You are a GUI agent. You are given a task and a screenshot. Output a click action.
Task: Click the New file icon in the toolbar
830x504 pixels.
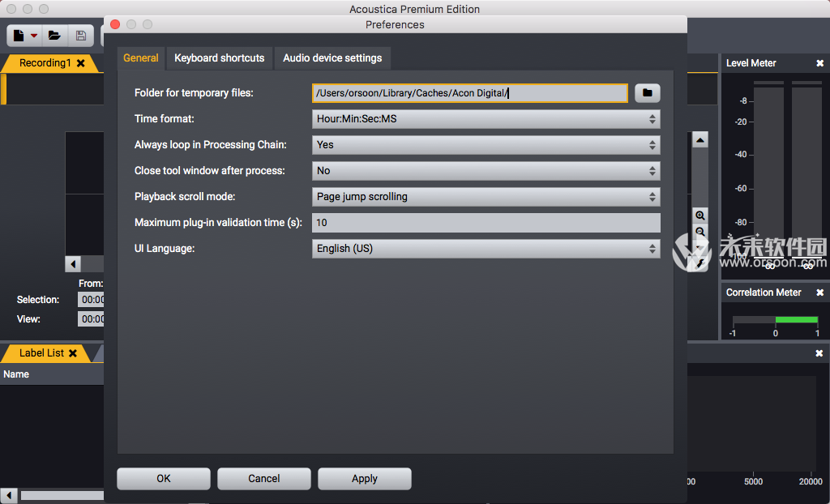pos(19,36)
